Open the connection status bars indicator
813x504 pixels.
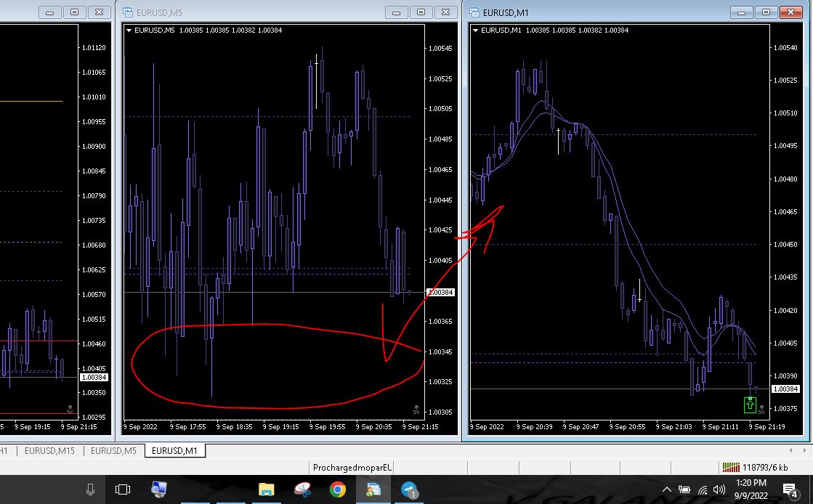point(731,467)
